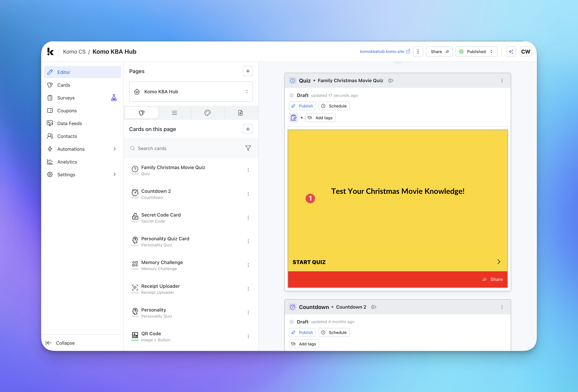This screenshot has height=392, width=578.
Task: Expand the Automations submenu
Action: pos(115,149)
